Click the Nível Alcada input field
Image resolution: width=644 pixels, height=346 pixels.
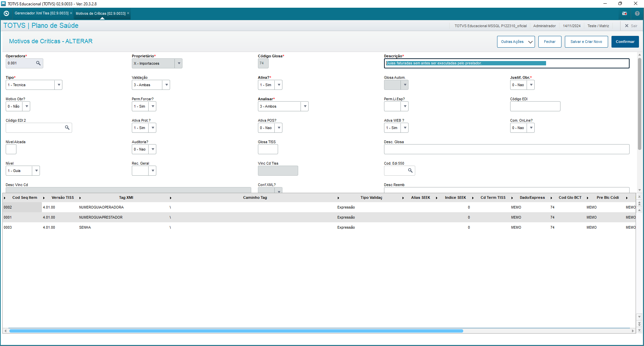pyautogui.click(x=11, y=149)
